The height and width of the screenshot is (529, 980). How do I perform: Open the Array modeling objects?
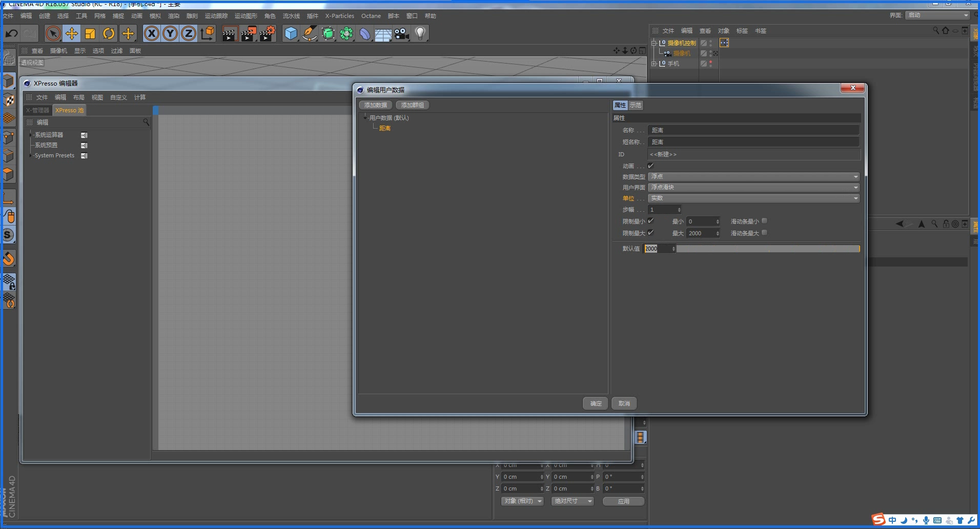click(x=346, y=34)
